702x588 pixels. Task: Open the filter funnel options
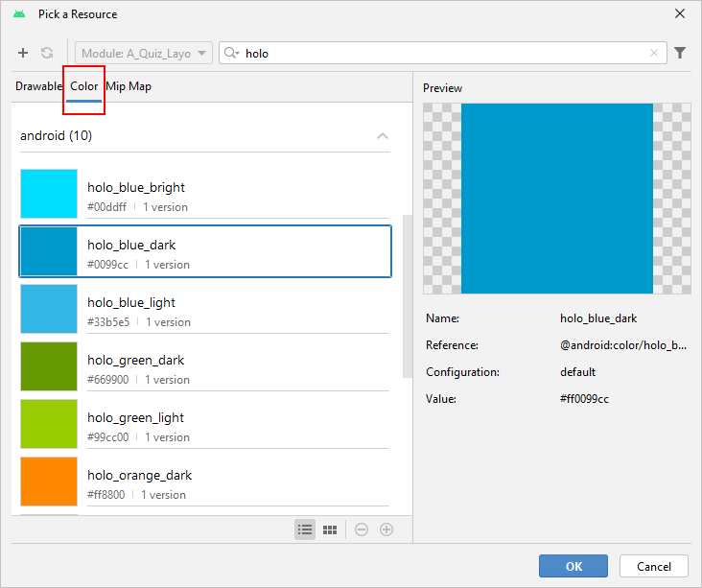[x=680, y=54]
